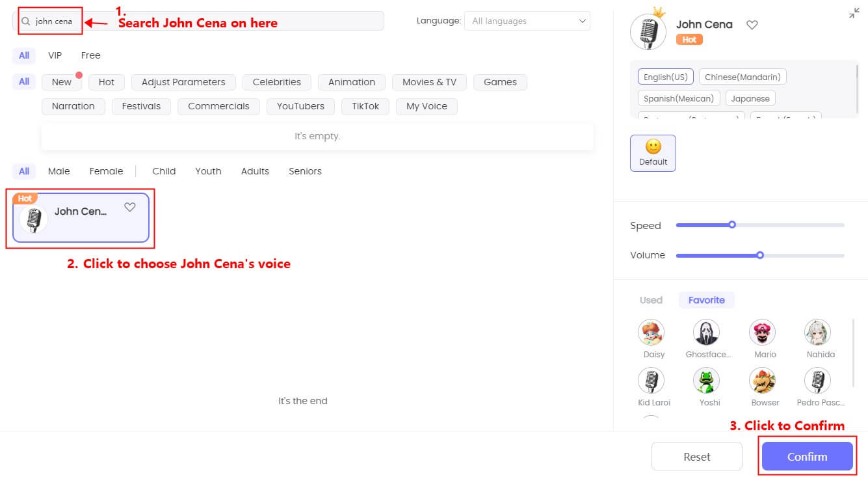Filter by Movies & TV category
This screenshot has width=868, height=477.
(x=429, y=82)
